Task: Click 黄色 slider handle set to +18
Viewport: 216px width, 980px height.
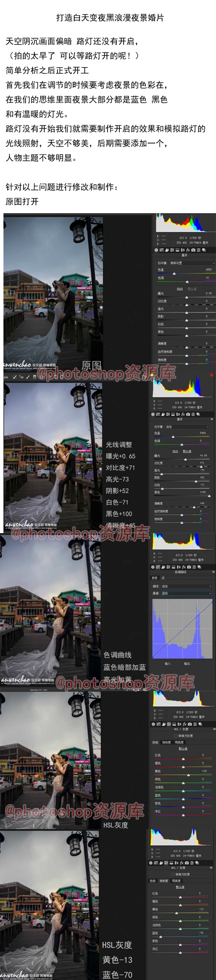Action: [189, 775]
